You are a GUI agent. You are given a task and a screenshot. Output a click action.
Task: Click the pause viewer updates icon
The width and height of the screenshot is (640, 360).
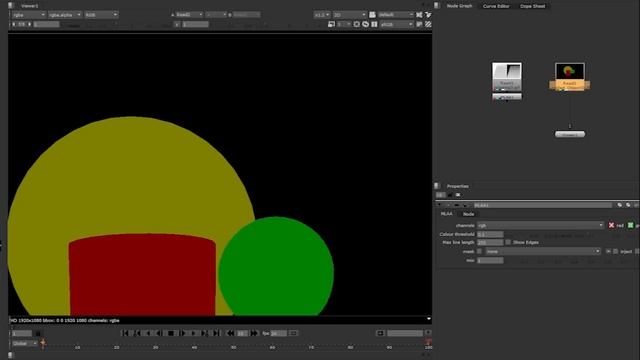click(x=374, y=24)
